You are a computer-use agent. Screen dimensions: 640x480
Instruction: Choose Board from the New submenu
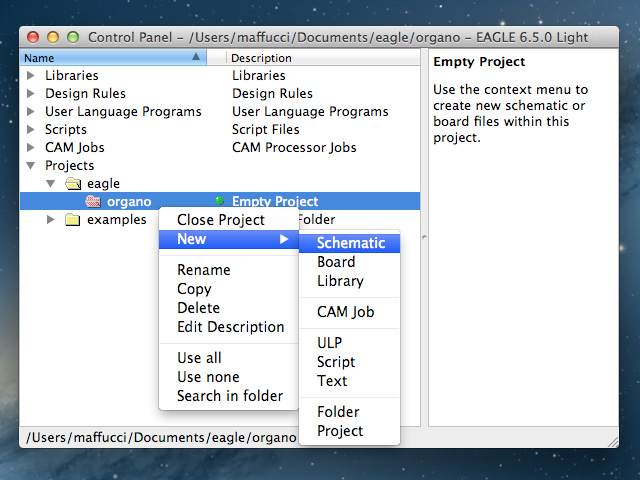(x=336, y=262)
